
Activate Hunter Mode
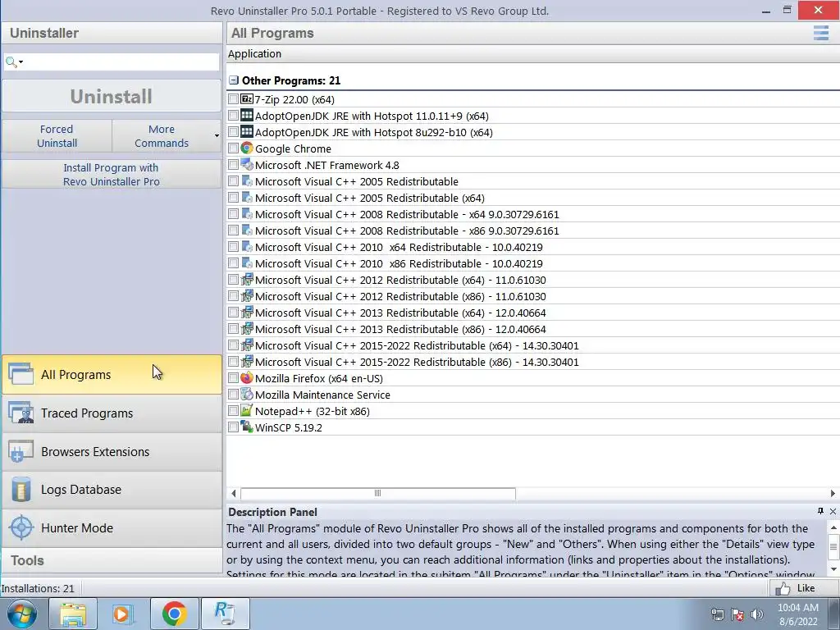[112, 527]
